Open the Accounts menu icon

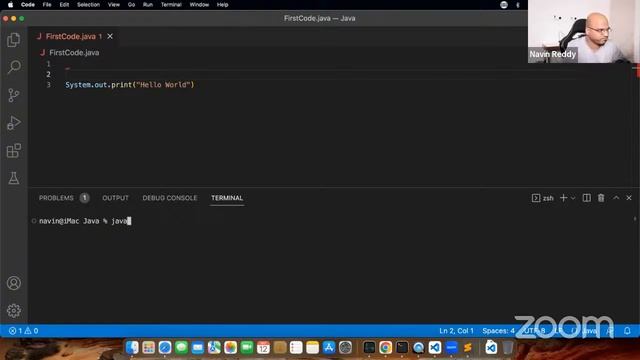coord(13,283)
